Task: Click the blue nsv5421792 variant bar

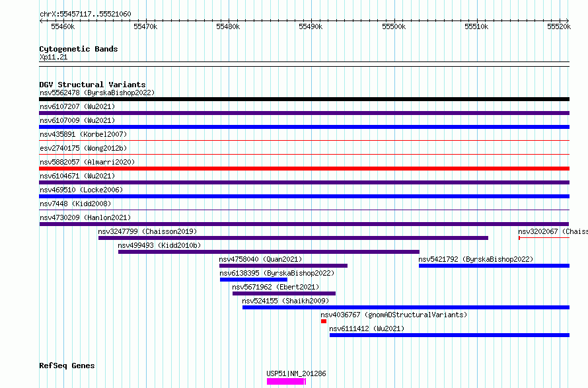Action: coord(494,266)
